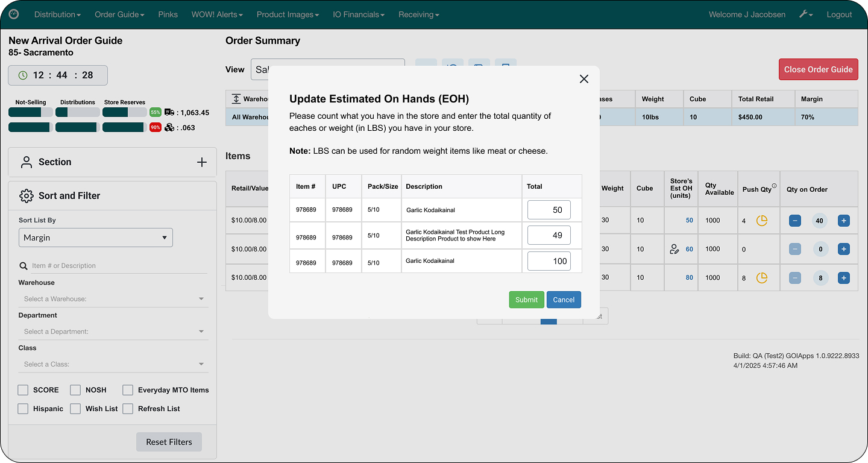Open the wrench settings menu
The height and width of the screenshot is (463, 868).
(806, 14)
